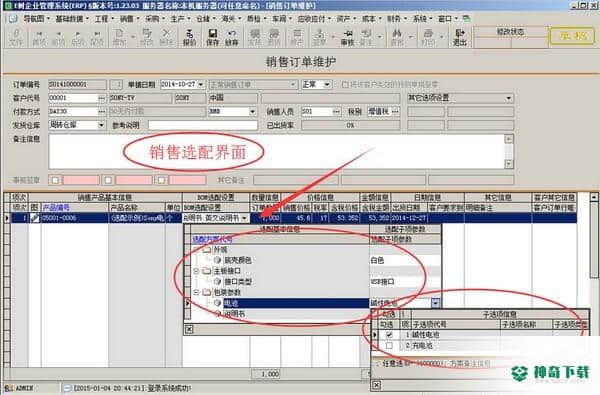Viewport: 600px width, 395px height.
Task: Click the 包装参数 folder icon
Action: pos(207,292)
